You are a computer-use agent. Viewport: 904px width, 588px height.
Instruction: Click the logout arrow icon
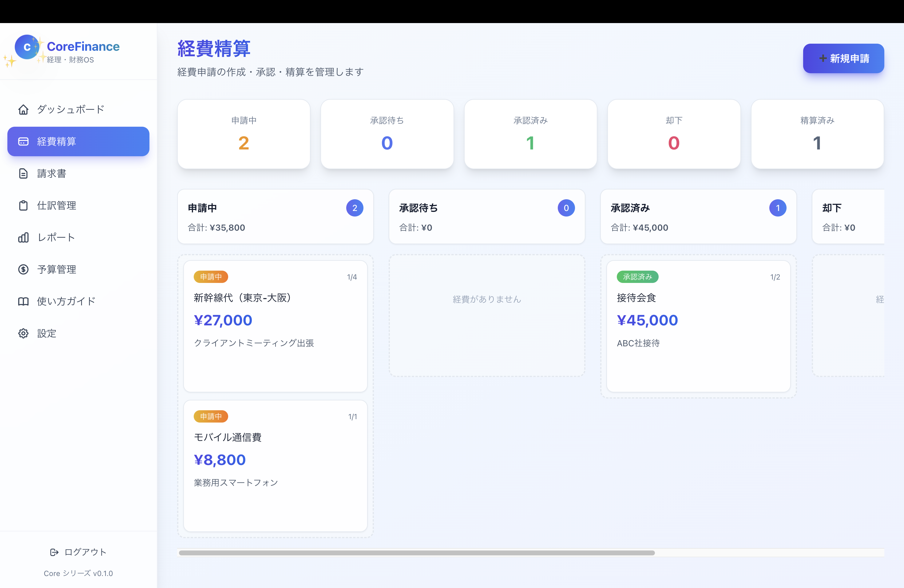54,552
